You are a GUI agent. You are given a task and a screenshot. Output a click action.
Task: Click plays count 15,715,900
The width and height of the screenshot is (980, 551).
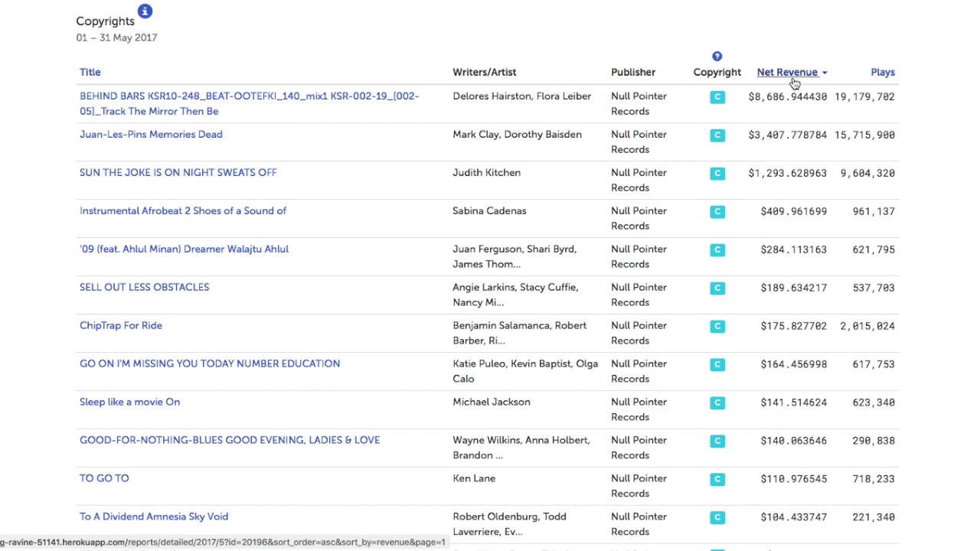click(864, 135)
